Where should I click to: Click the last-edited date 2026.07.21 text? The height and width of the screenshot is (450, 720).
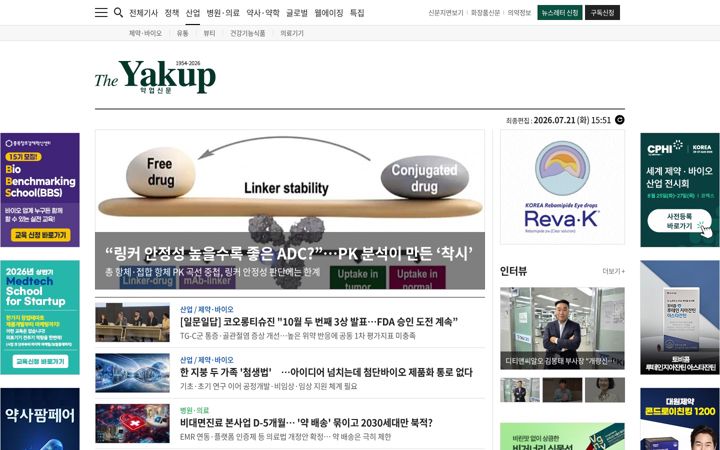point(554,120)
